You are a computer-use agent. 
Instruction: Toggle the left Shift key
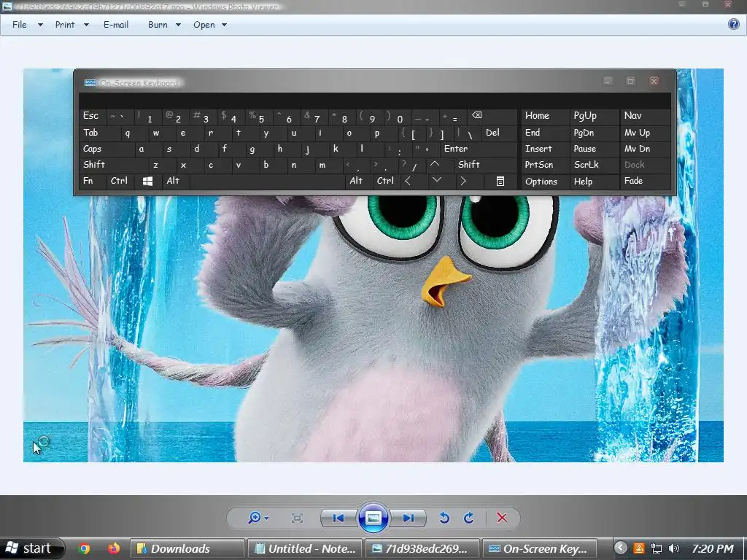pos(113,164)
